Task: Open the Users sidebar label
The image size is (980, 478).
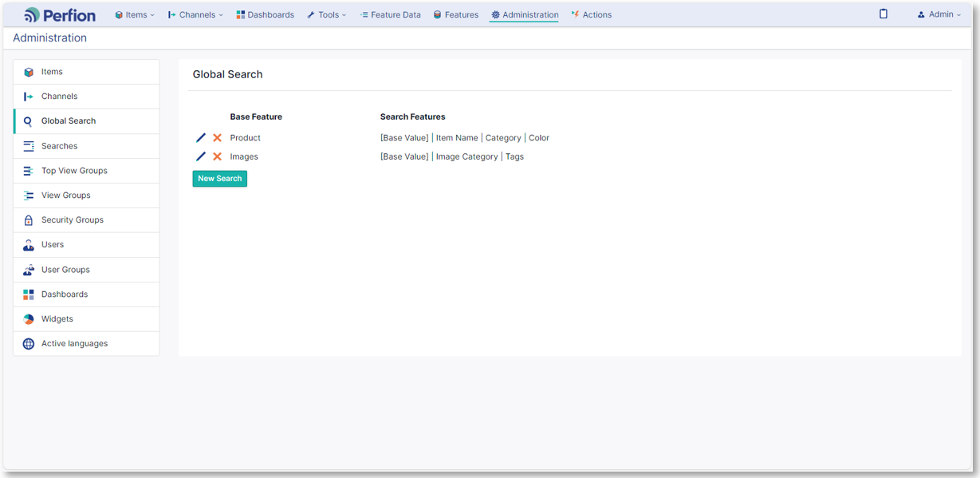Action: (x=53, y=245)
